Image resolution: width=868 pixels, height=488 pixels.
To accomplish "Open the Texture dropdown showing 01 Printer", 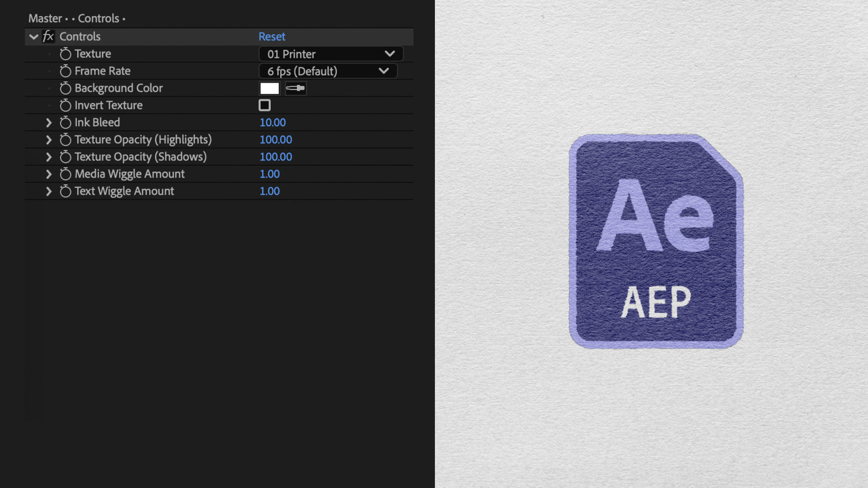I will pyautogui.click(x=330, y=54).
